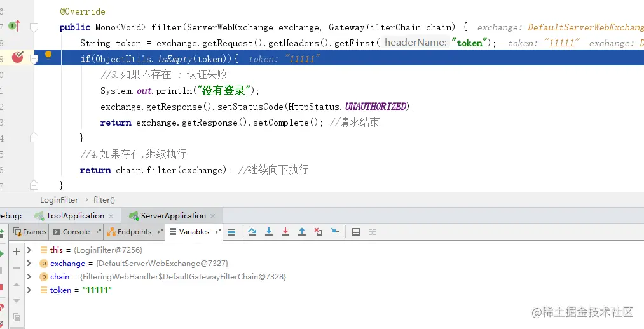
Task: Click the @Override annotation
Action: point(82,11)
